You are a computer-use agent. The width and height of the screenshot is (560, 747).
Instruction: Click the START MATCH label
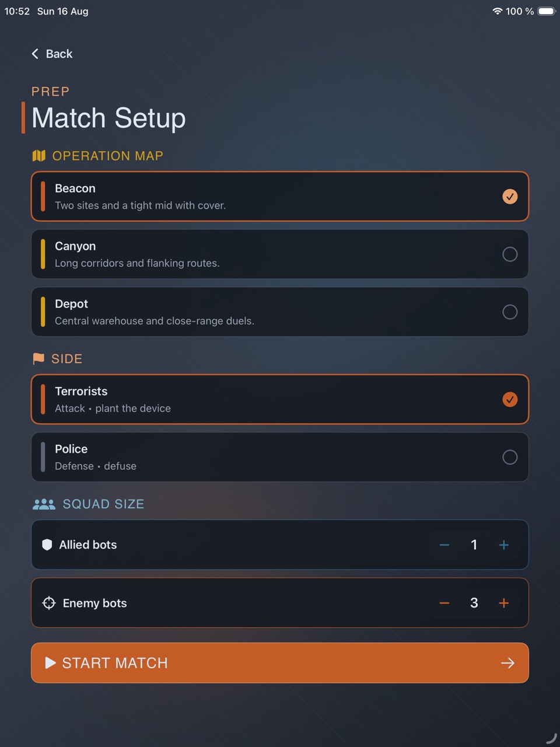115,663
